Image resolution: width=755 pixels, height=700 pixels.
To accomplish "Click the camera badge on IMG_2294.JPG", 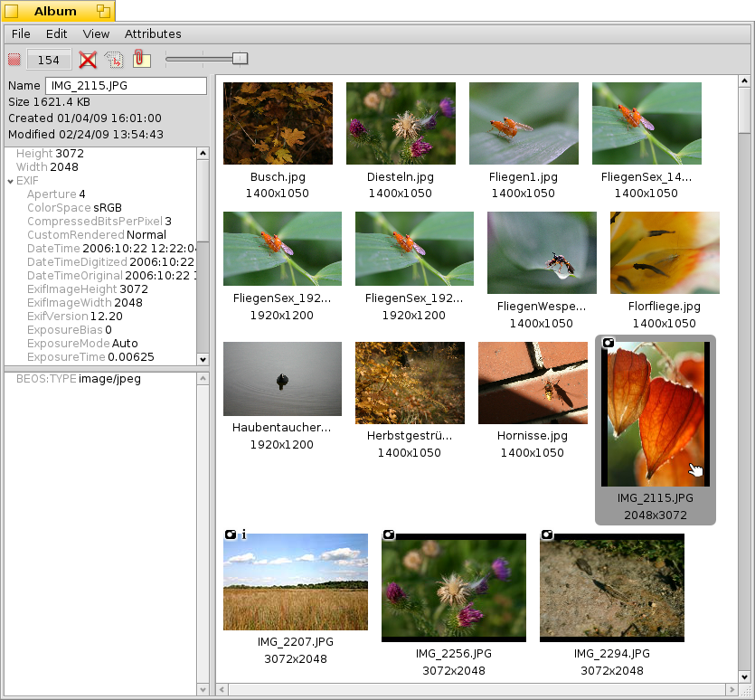I will [547, 534].
